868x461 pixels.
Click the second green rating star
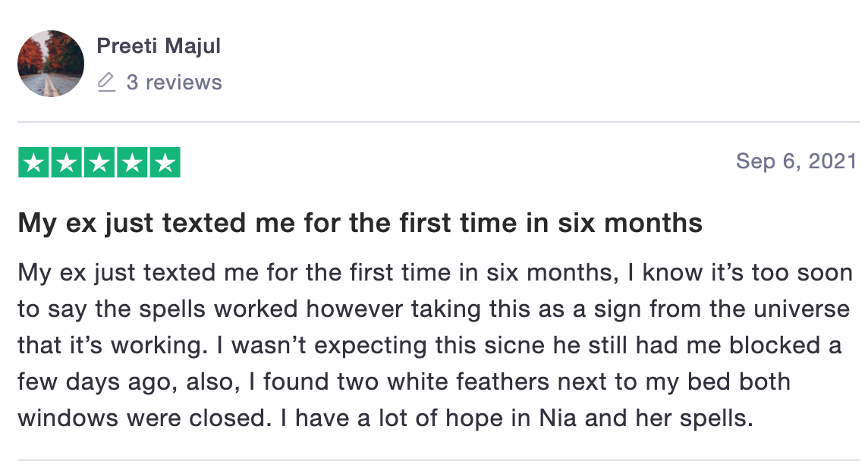click(67, 163)
